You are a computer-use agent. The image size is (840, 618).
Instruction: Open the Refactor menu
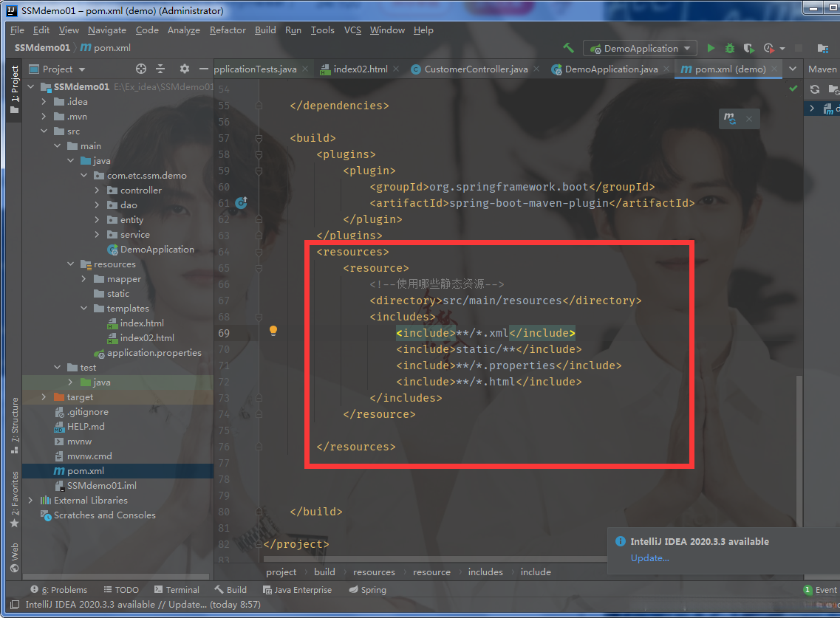click(x=228, y=30)
